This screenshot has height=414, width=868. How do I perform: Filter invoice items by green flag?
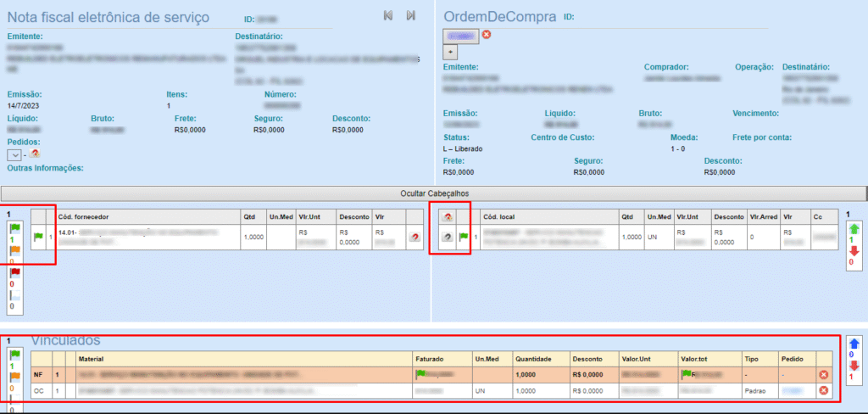(14, 229)
